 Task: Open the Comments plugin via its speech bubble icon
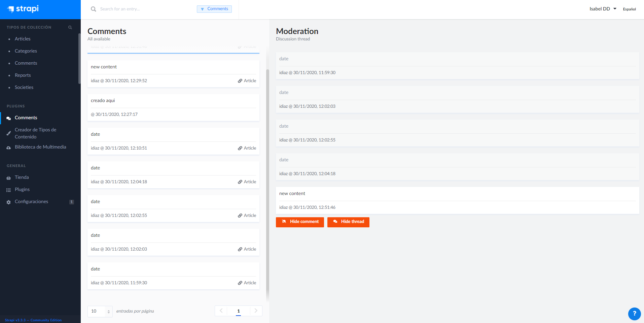[8, 118]
